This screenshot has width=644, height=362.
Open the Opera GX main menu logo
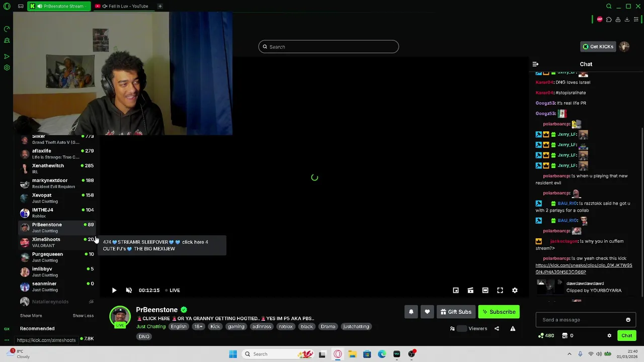pyautogui.click(x=7, y=6)
